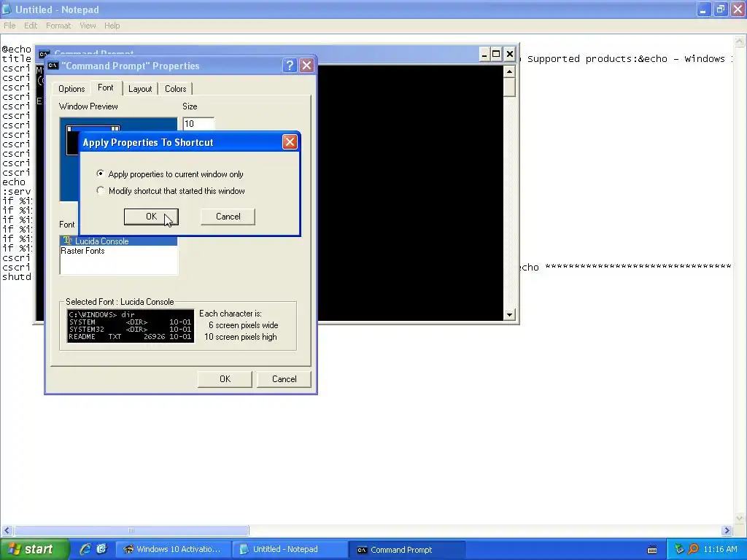Click OK button in Command Prompt Properties
The width and height of the screenshot is (747, 560).
[x=225, y=379]
